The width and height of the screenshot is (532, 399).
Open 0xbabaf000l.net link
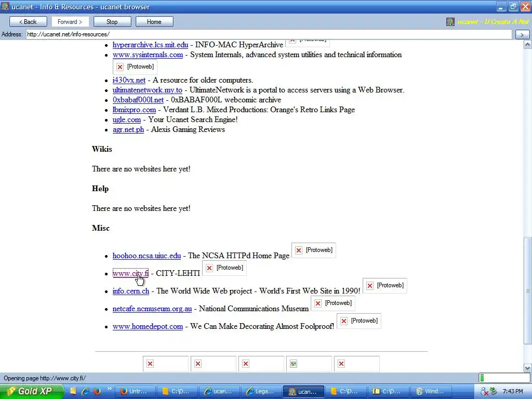(x=138, y=100)
